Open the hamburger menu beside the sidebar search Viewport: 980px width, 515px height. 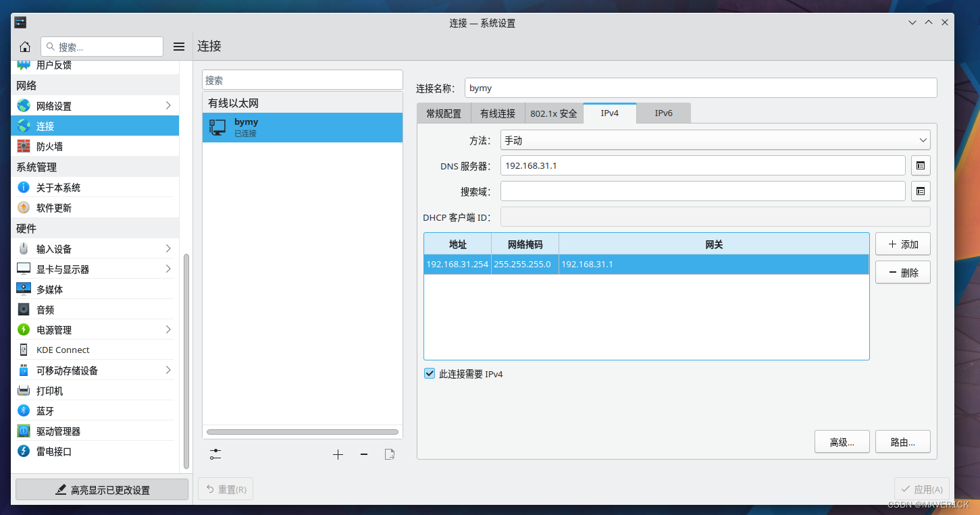(179, 47)
